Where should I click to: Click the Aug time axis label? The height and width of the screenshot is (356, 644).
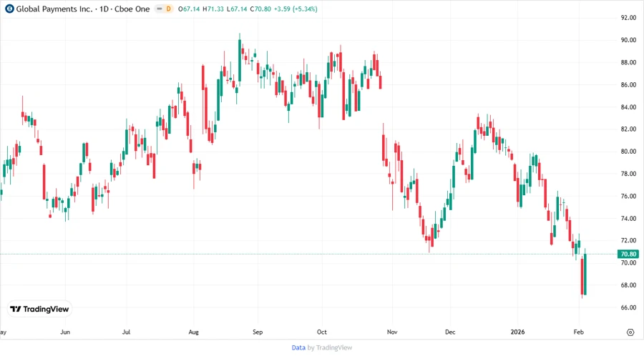pos(193,332)
